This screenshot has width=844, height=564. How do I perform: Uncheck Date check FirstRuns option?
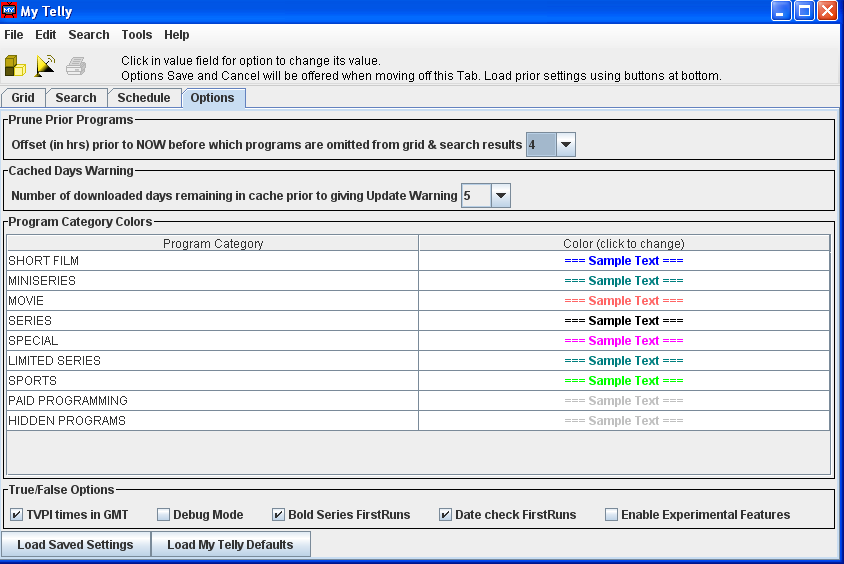point(446,515)
